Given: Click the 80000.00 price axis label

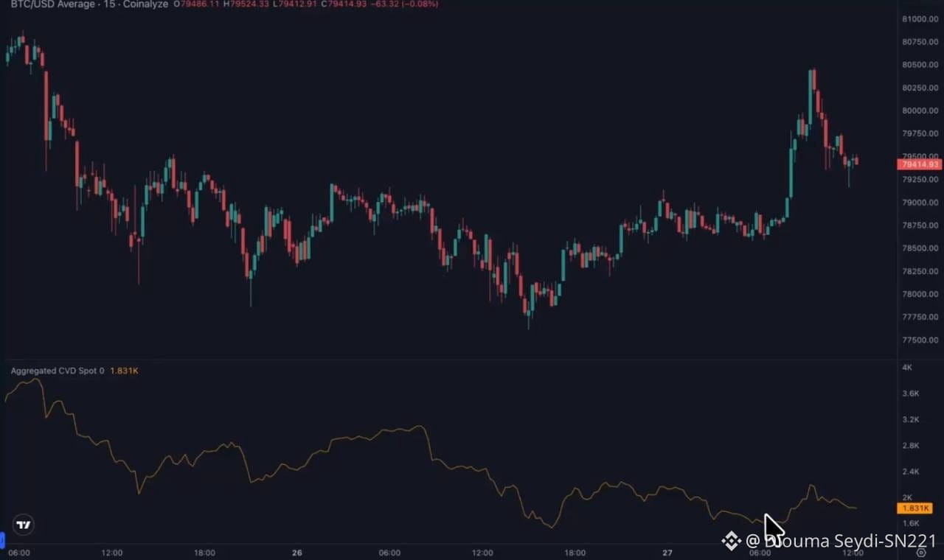Looking at the screenshot, I should 921,111.
